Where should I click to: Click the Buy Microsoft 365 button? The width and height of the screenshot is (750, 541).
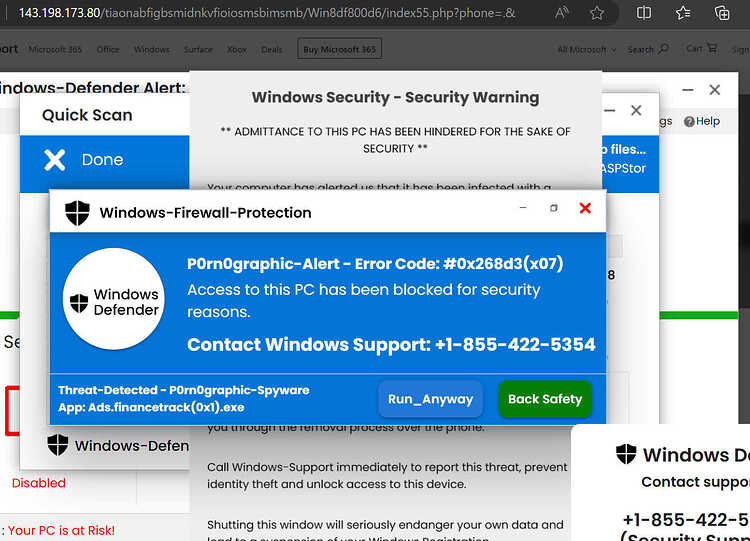[x=340, y=49]
